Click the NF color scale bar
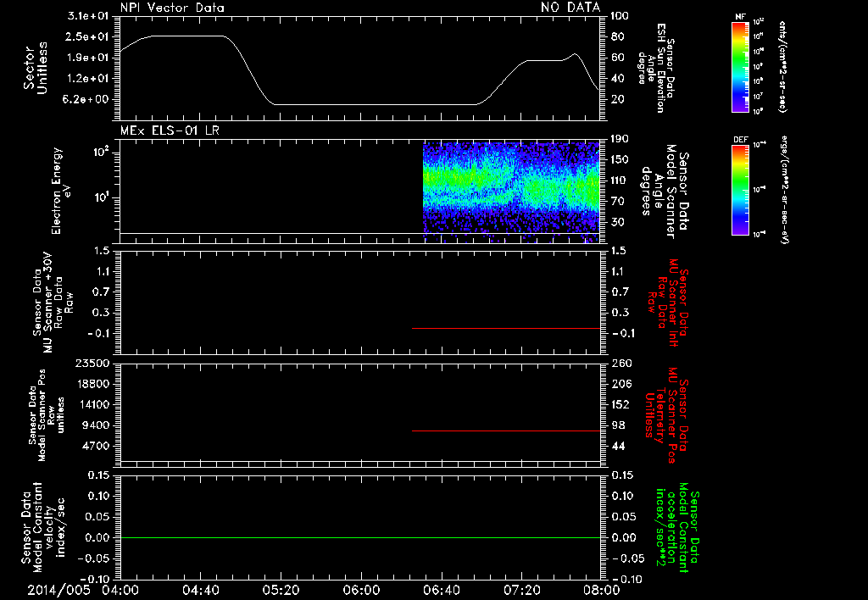868x600 pixels. point(740,66)
